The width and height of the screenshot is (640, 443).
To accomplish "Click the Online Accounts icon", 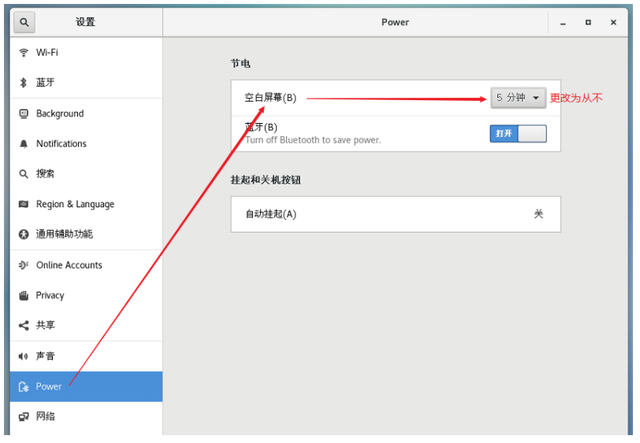I will pyautogui.click(x=24, y=265).
